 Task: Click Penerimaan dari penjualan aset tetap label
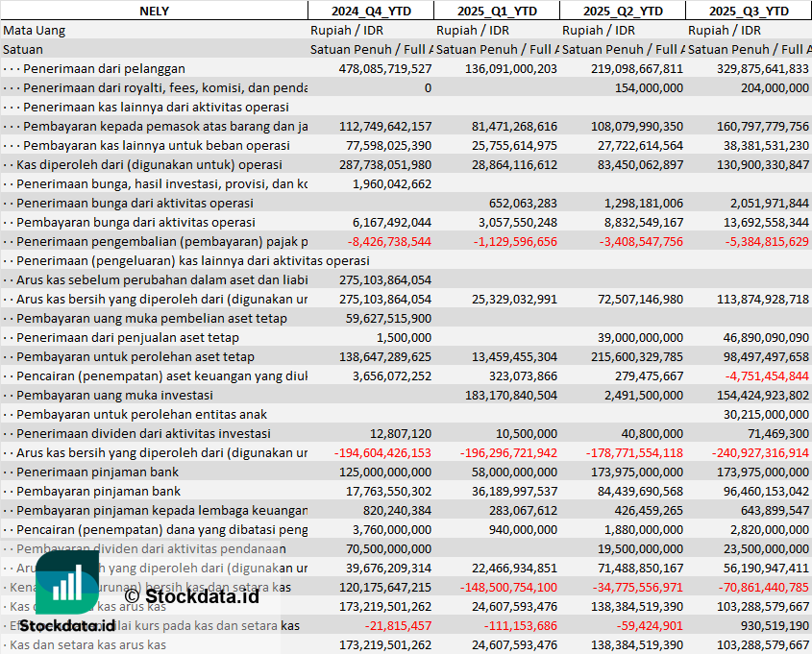point(128,337)
